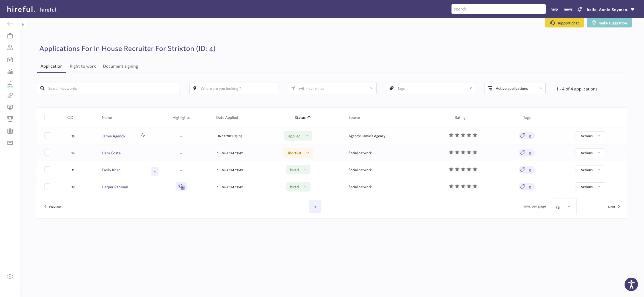
Task: Click Harper Rahman's highlights icon
Action: coord(181,186)
